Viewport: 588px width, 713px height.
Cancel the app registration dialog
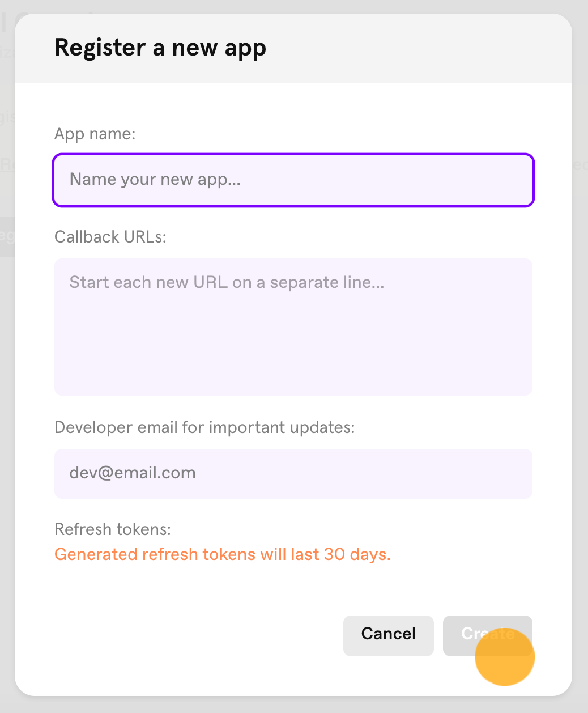[x=389, y=636]
